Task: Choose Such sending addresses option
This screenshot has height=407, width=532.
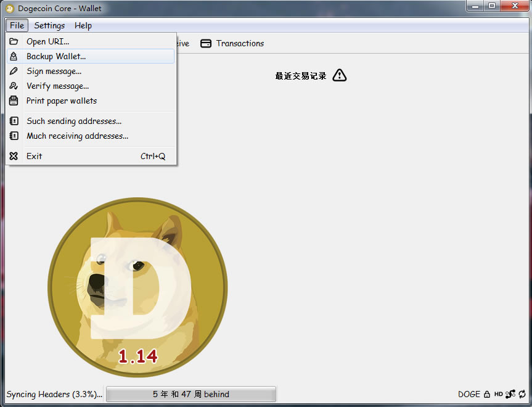Action: coord(74,121)
